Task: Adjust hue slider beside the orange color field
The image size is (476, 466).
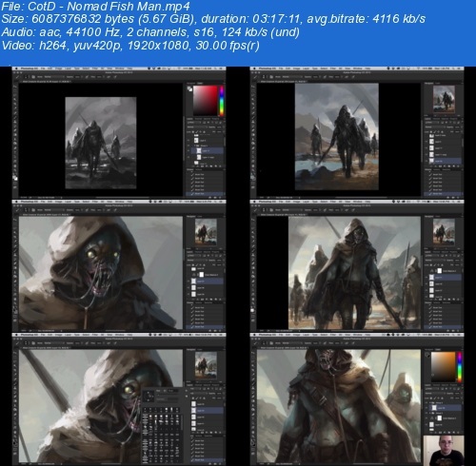Action: pos(459,367)
